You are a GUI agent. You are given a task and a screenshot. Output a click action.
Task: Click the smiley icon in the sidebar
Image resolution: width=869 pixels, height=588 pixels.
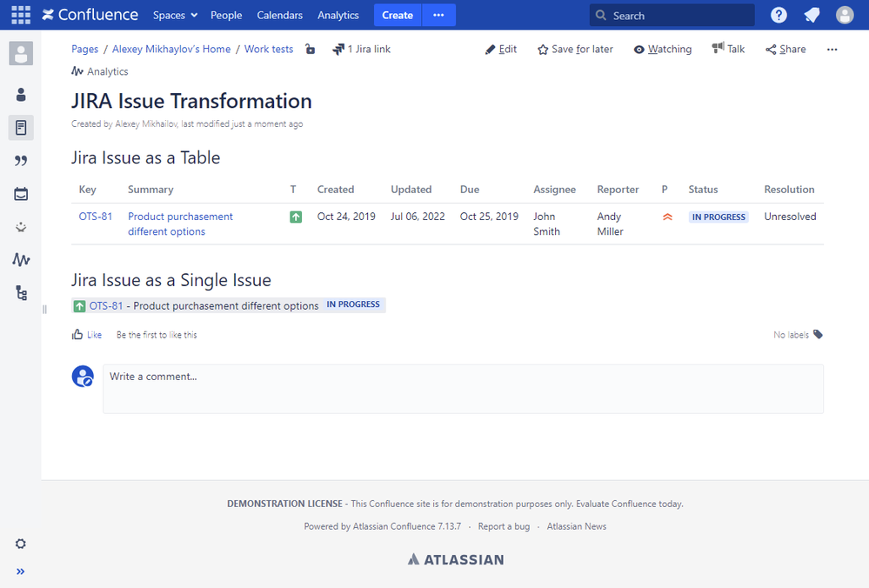pyautogui.click(x=21, y=227)
